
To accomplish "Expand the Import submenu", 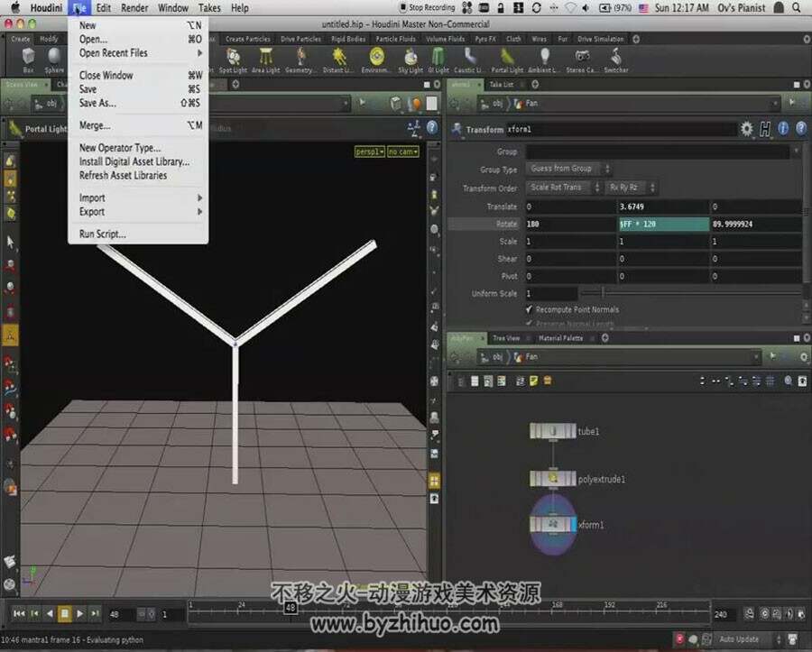I will 138,197.
